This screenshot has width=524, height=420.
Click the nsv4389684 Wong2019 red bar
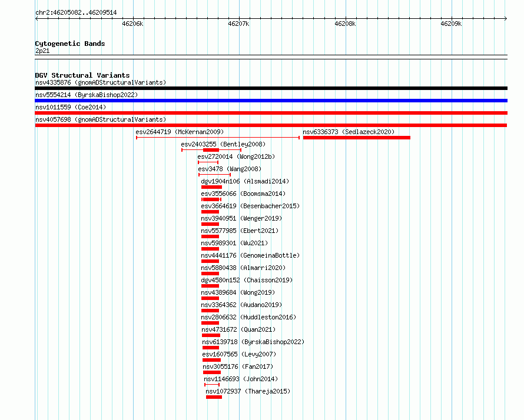(x=210, y=298)
